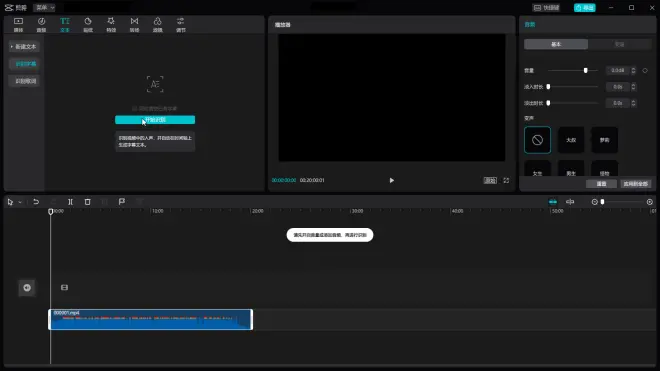Click the timeline zoom-out icon
This screenshot has width=660, height=371.
click(x=594, y=202)
